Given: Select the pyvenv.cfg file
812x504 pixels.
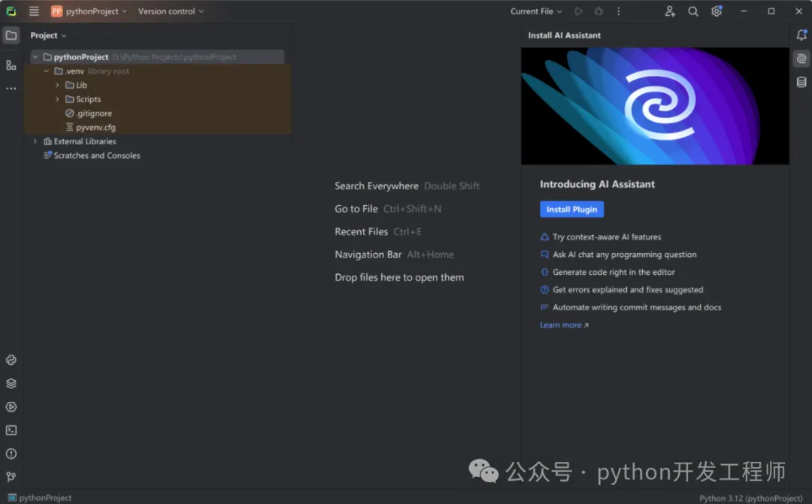Looking at the screenshot, I should [x=91, y=127].
